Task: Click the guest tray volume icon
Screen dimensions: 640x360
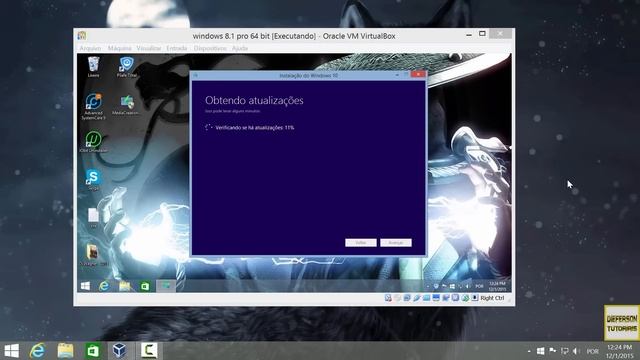Action: [468, 286]
